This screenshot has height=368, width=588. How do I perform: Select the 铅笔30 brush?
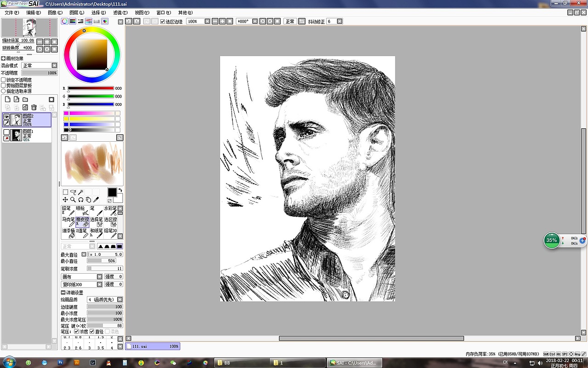(110, 233)
